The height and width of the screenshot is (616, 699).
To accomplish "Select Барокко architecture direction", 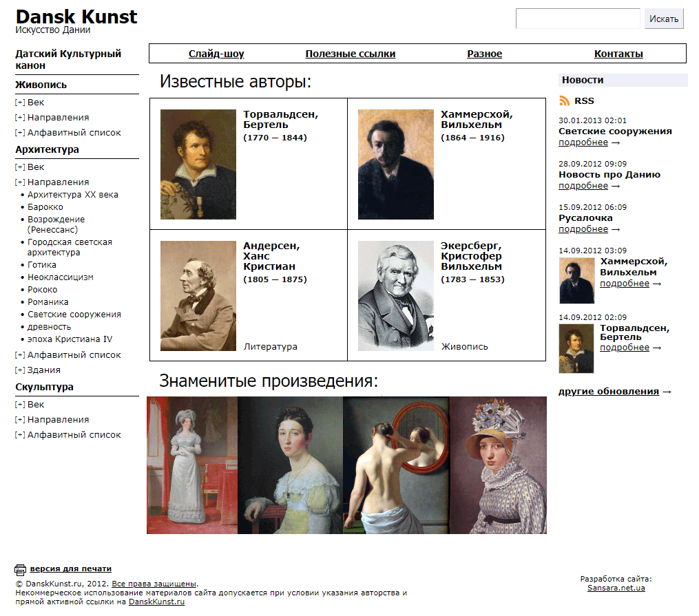I will (x=45, y=207).
